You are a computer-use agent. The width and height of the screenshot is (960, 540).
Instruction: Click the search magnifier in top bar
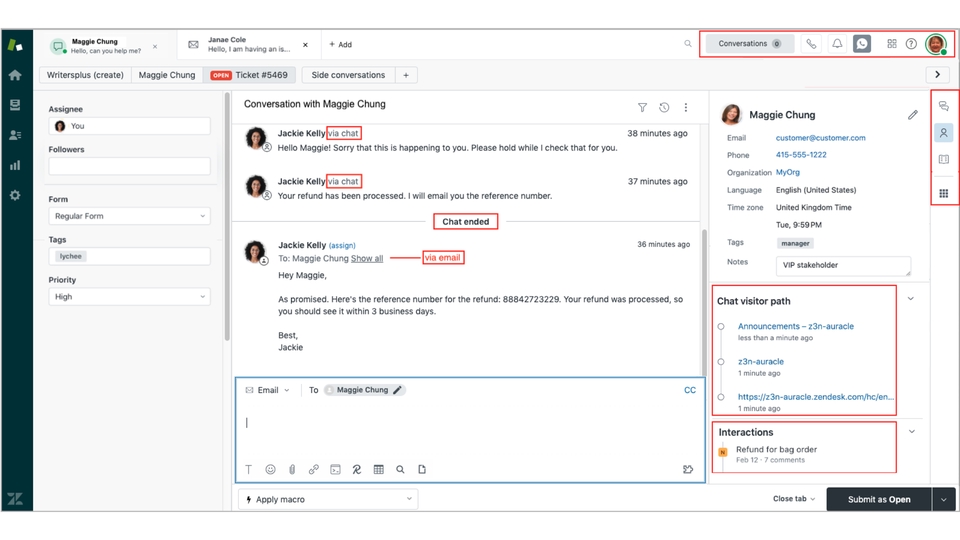(x=688, y=43)
